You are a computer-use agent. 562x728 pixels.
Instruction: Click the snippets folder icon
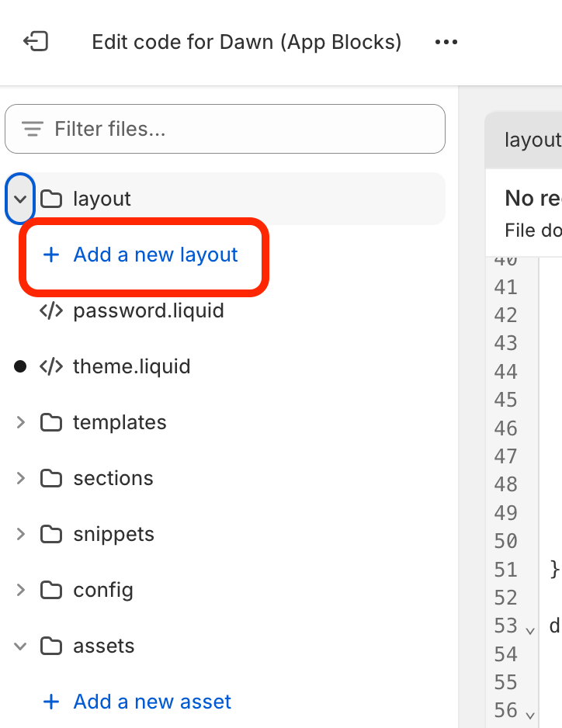coord(51,534)
